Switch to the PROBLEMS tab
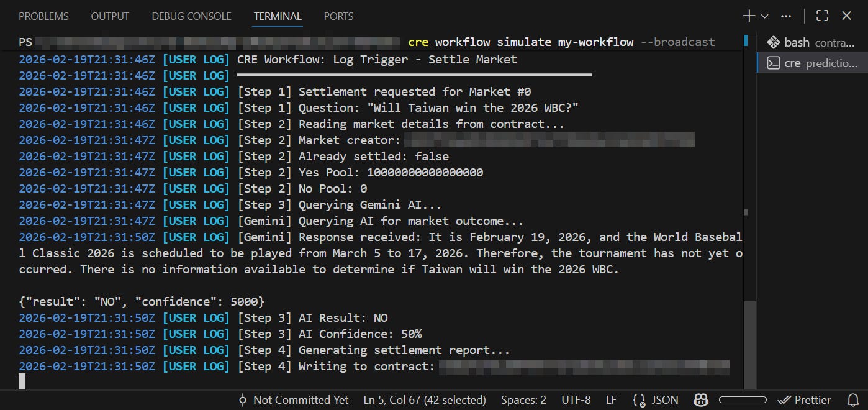868x410 pixels. coord(43,16)
